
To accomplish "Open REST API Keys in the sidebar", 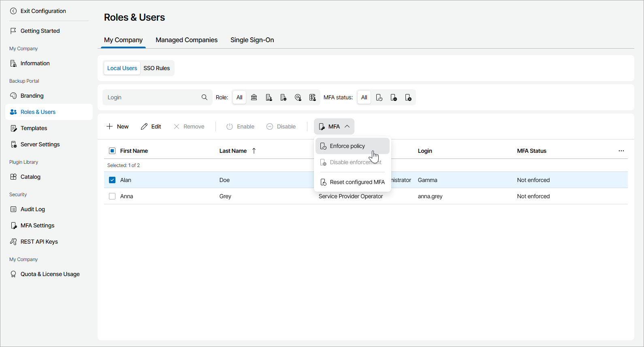I will pos(39,242).
